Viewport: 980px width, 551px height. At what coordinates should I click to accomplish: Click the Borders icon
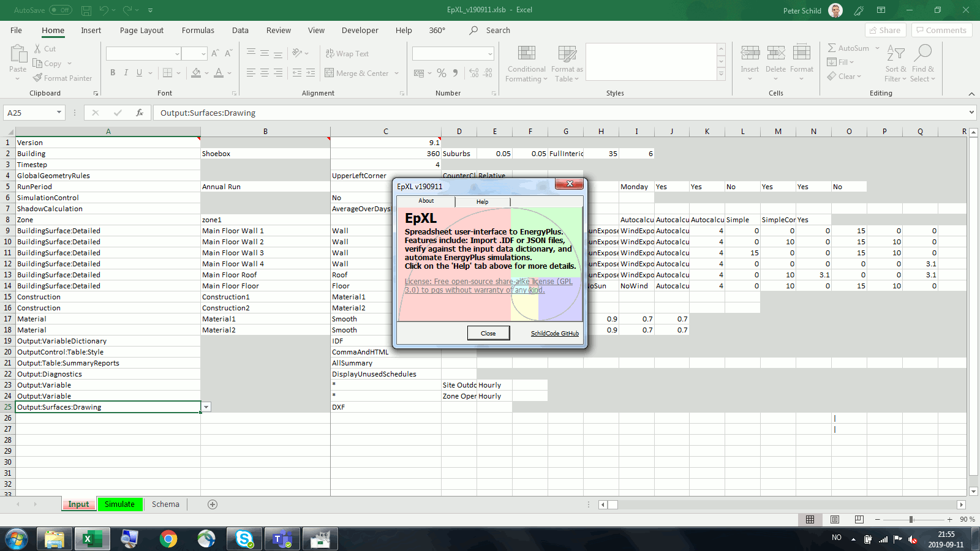[167, 73]
